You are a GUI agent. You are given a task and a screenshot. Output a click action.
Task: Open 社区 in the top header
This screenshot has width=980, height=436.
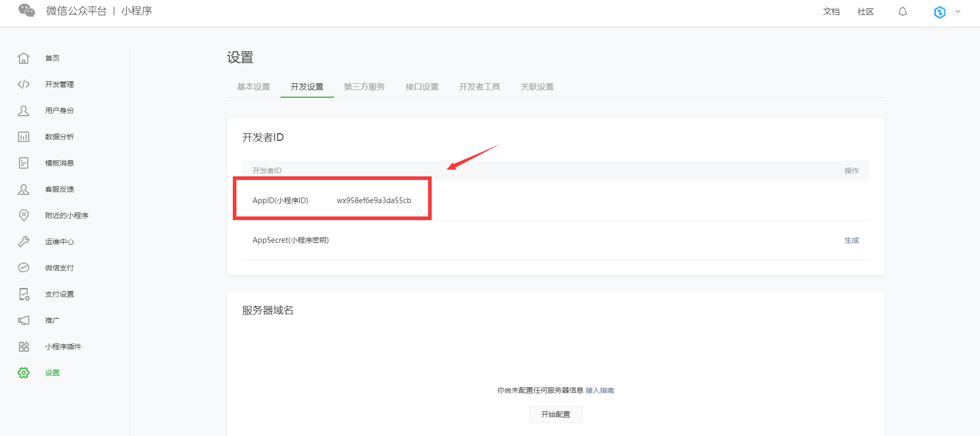click(x=866, y=11)
